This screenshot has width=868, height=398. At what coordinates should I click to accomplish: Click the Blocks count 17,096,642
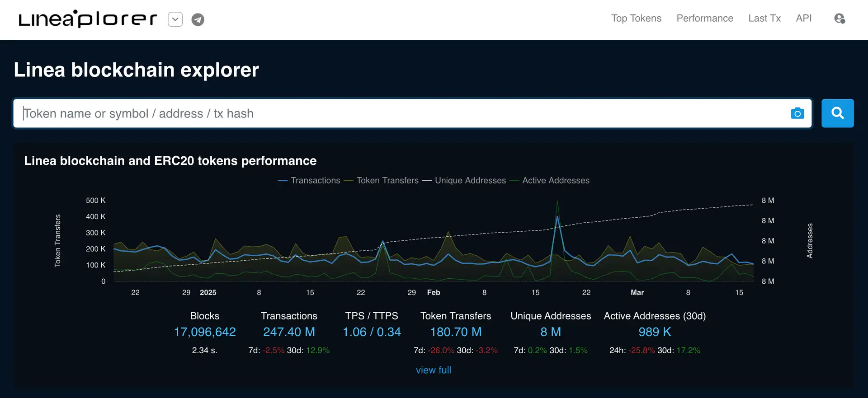[205, 332]
